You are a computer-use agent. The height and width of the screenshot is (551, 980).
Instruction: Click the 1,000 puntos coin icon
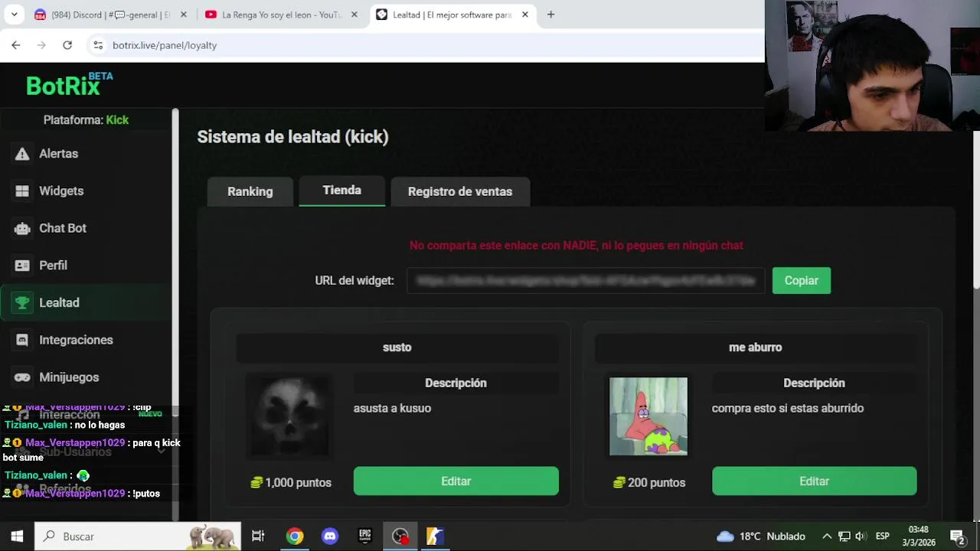click(256, 483)
